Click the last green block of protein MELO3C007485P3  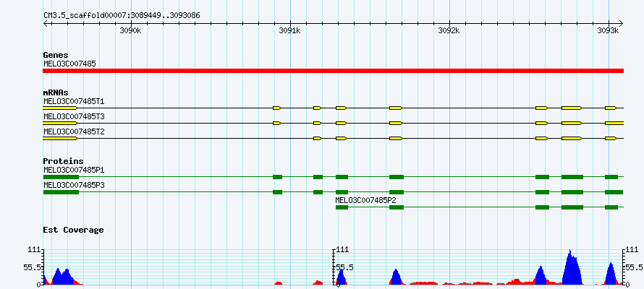[614, 192]
